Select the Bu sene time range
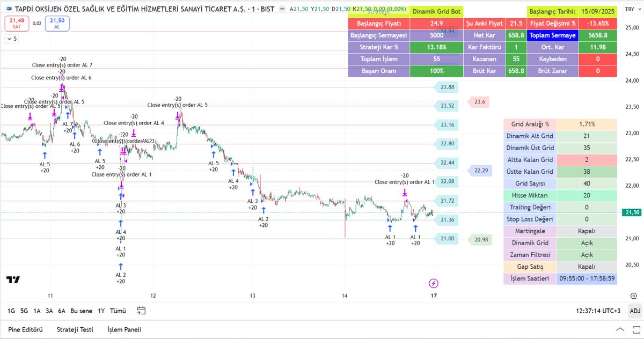This screenshot has width=644, height=339. click(81, 311)
